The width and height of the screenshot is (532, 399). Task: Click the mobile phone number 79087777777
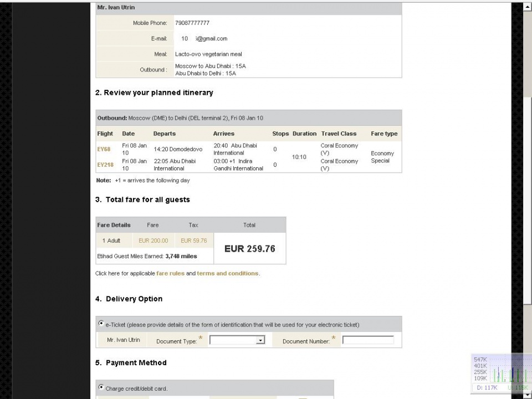tap(192, 23)
